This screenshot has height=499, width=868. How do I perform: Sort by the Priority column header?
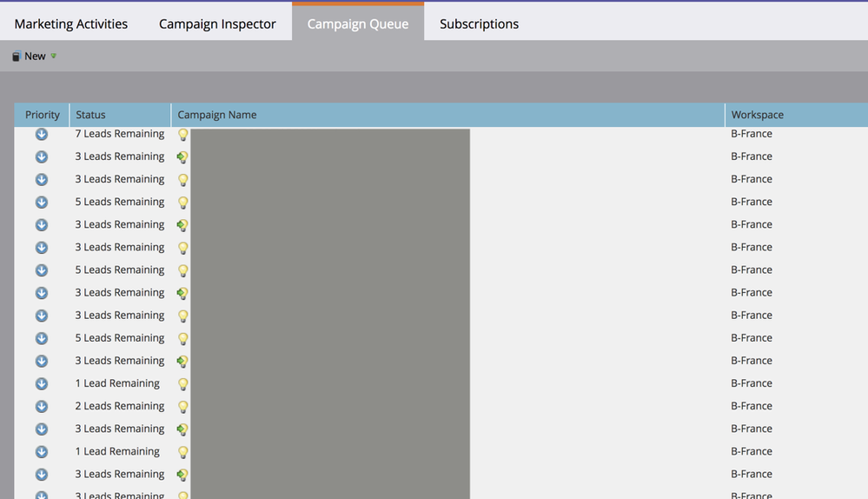42,115
